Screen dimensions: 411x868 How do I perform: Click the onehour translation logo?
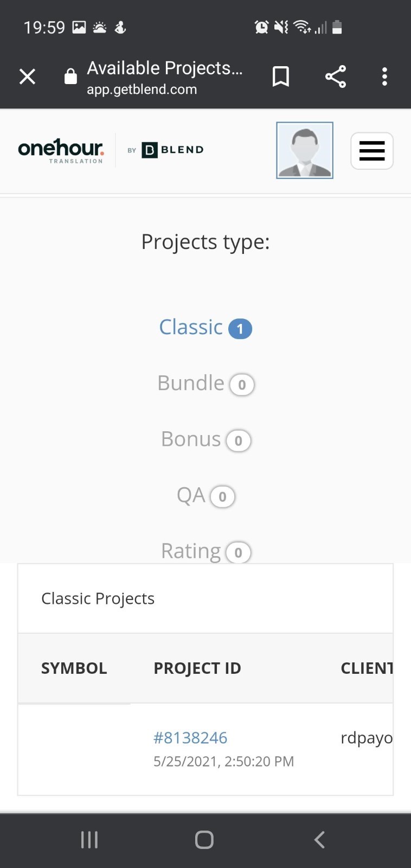pos(61,150)
